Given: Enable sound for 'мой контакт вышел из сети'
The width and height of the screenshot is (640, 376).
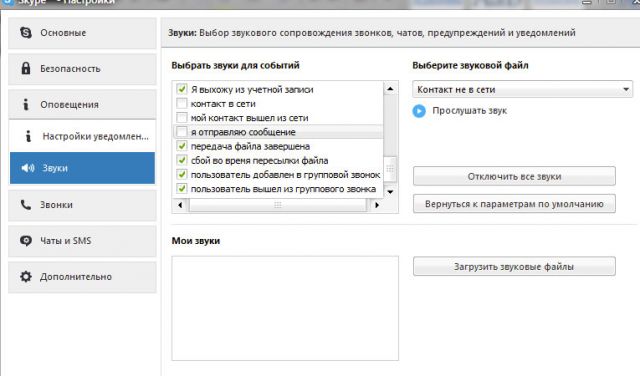Looking at the screenshot, I should (x=182, y=118).
